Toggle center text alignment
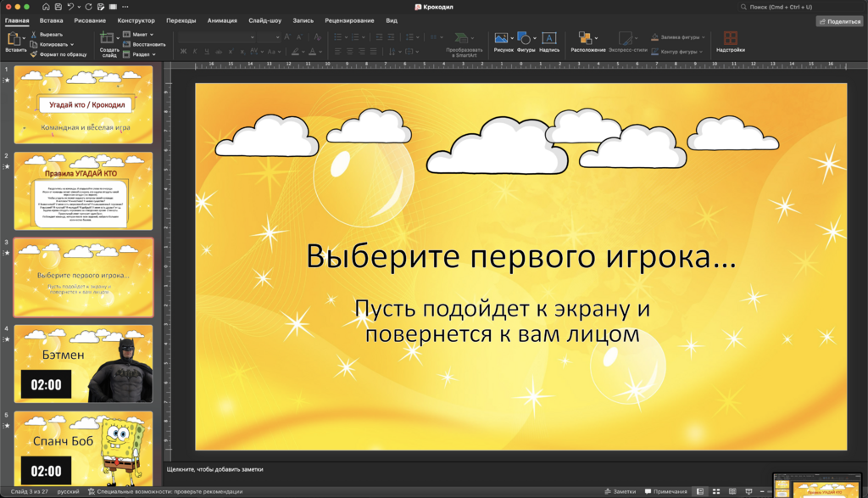This screenshot has width=868, height=498. [x=349, y=52]
